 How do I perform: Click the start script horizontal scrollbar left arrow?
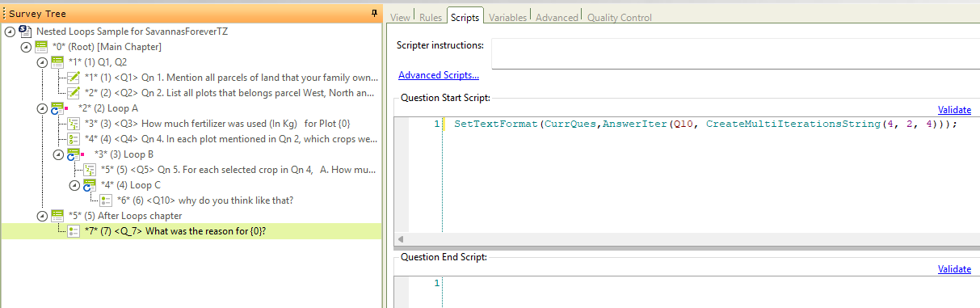pos(402,240)
